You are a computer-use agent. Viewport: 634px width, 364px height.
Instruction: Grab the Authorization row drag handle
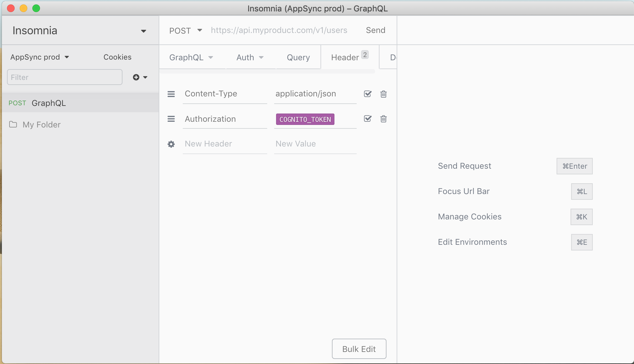171,119
